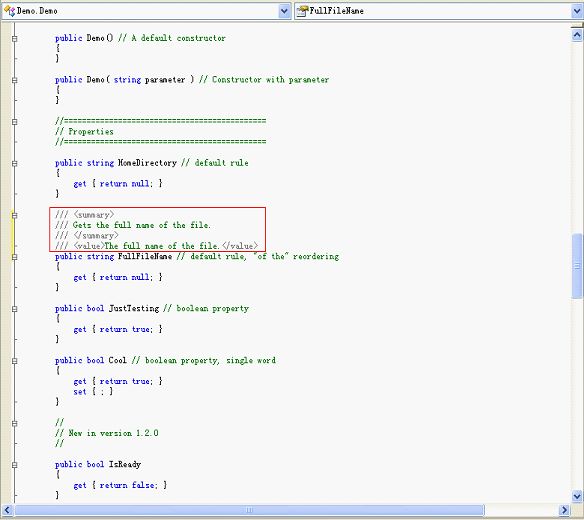584x520 pixels.
Task: Collapse the Demo(string parameter) constructor
Action: point(15,80)
